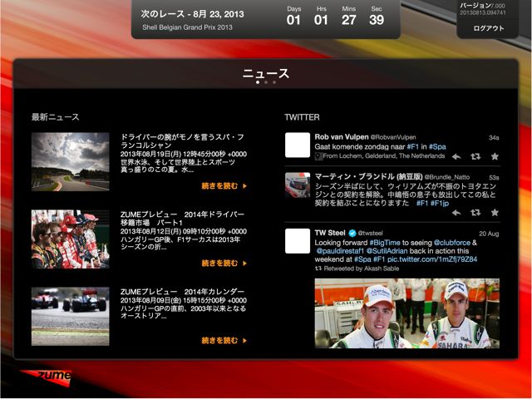Click From Lochem, Gelderland, The Netherlands text

point(384,156)
